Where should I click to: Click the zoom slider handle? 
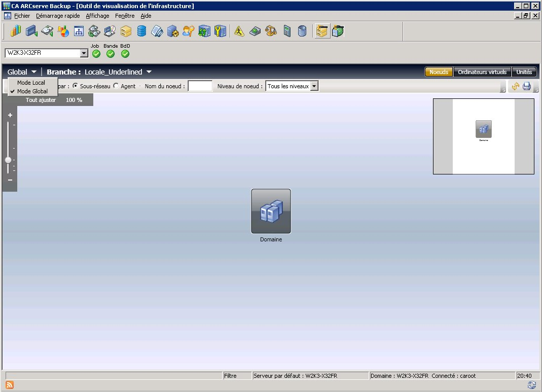click(x=8, y=160)
